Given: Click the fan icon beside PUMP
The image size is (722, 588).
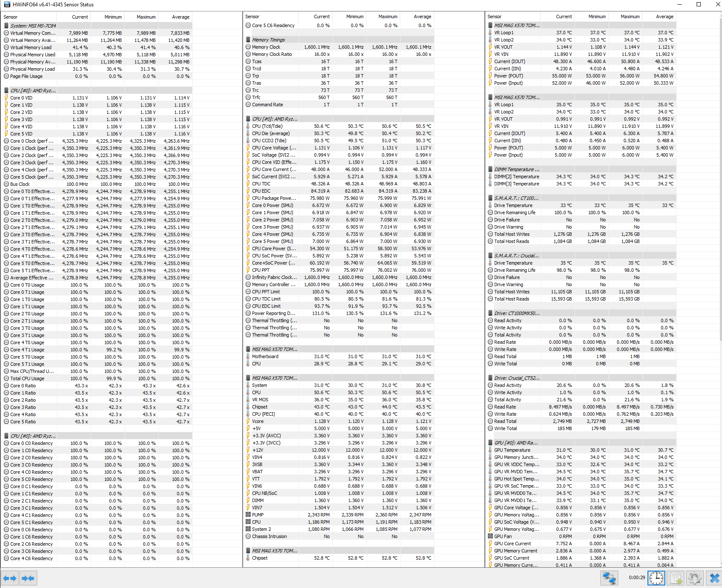Looking at the screenshot, I should coord(248,515).
